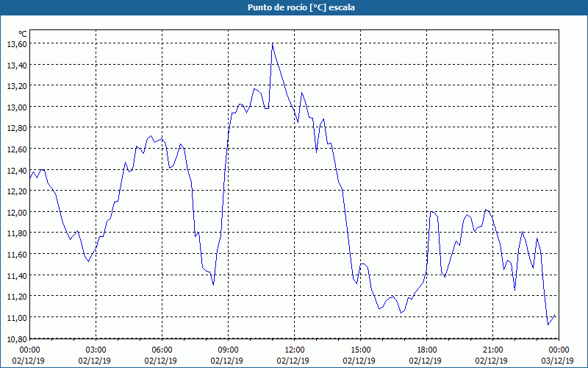Click the 02/12/19 date under 12:00
This screenshot has height=368, width=588.
click(293, 361)
